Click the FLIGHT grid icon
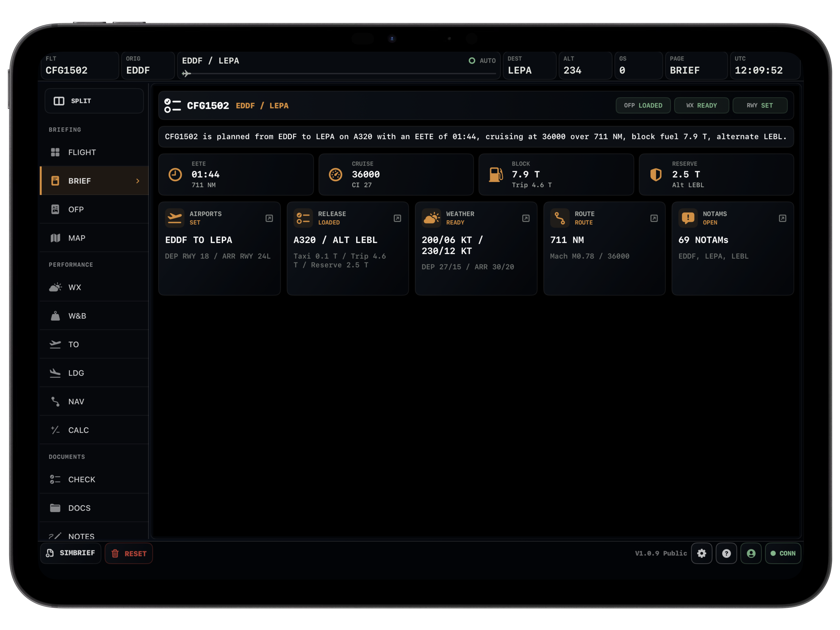The width and height of the screenshot is (840, 630). tap(55, 152)
